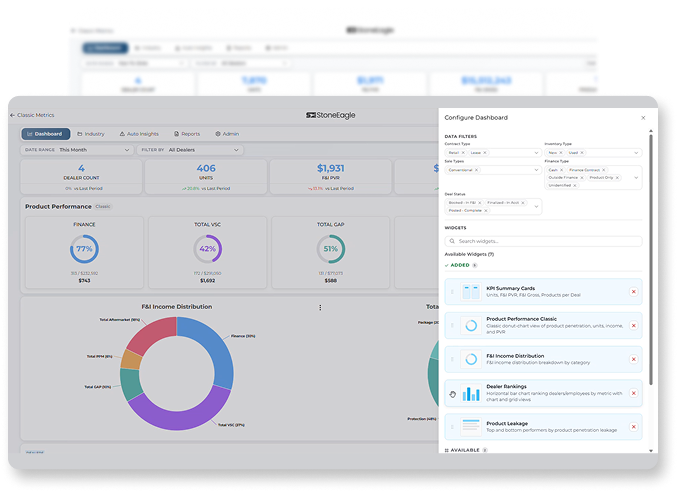Collapse the ADDED widgets section
The image size is (678, 493).
click(x=461, y=265)
